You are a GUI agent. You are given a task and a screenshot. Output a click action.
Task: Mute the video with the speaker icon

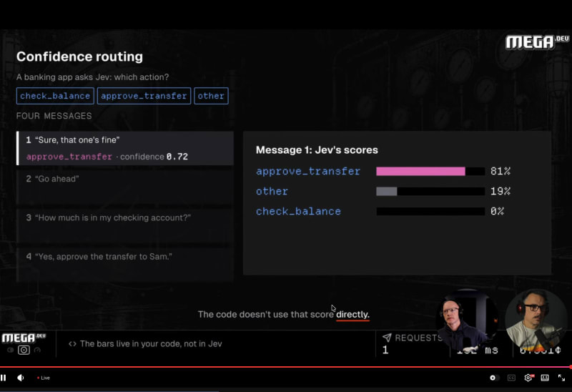pyautogui.click(x=21, y=378)
